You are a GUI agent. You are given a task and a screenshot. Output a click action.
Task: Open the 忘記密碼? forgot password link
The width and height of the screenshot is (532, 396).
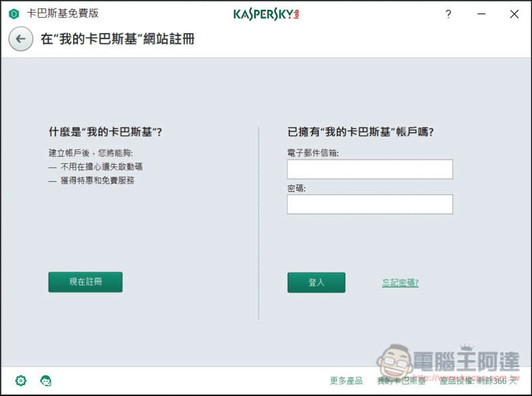[x=400, y=282]
